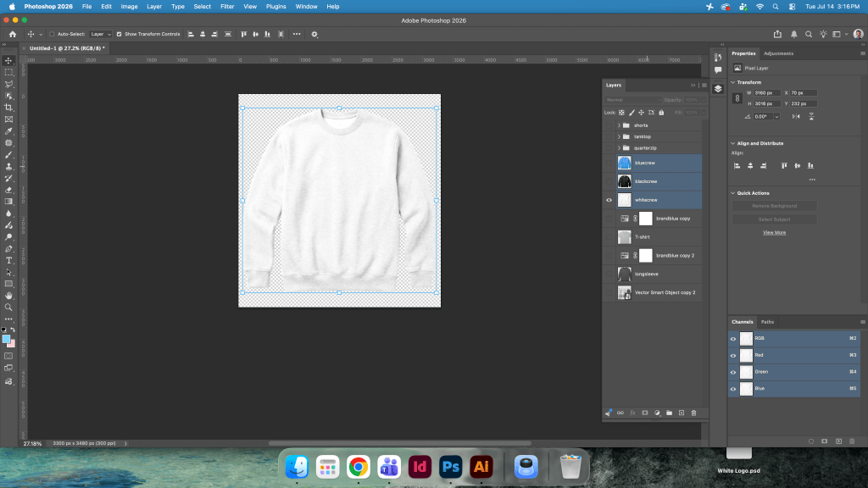868x488 pixels.
Task: Pick the Eyedropper tool
Action: point(8,131)
